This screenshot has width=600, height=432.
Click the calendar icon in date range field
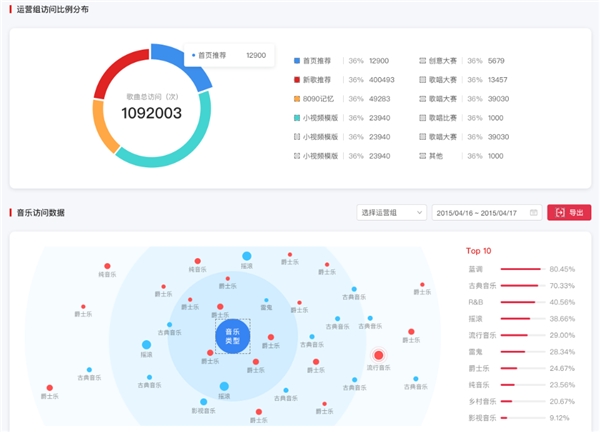coord(533,212)
